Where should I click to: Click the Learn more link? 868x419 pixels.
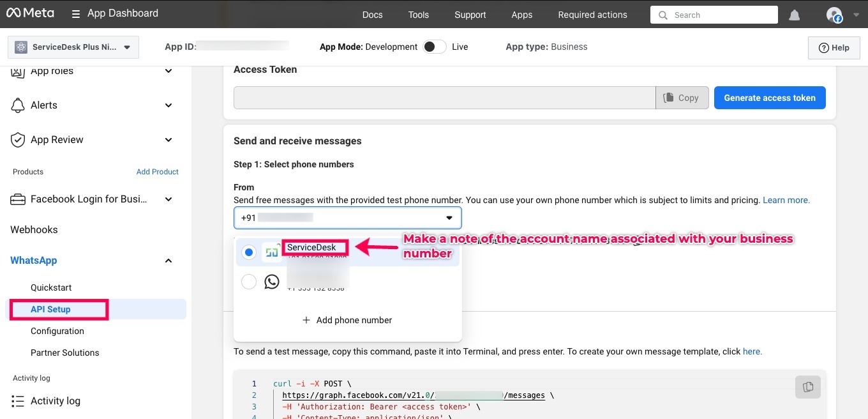[x=786, y=200]
